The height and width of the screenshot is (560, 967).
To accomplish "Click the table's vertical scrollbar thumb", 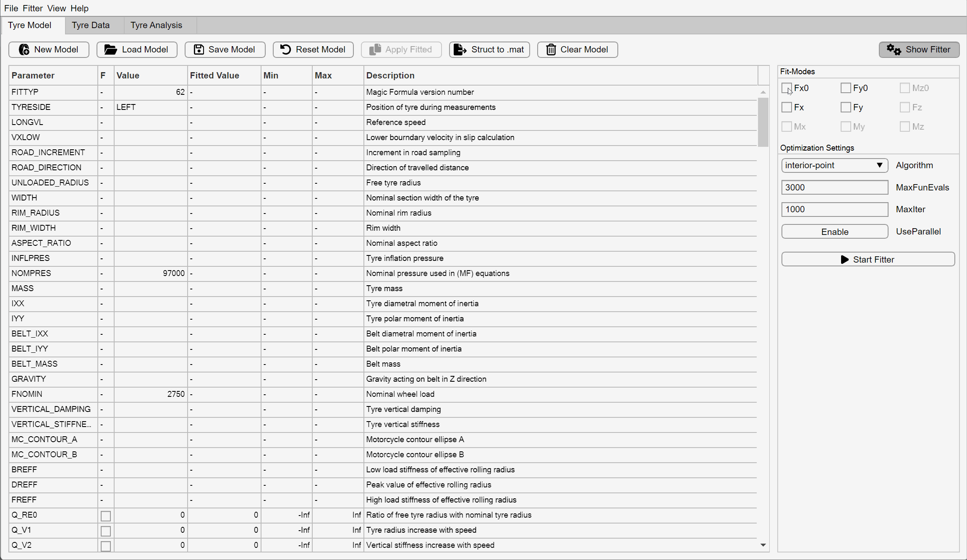I will [x=763, y=122].
